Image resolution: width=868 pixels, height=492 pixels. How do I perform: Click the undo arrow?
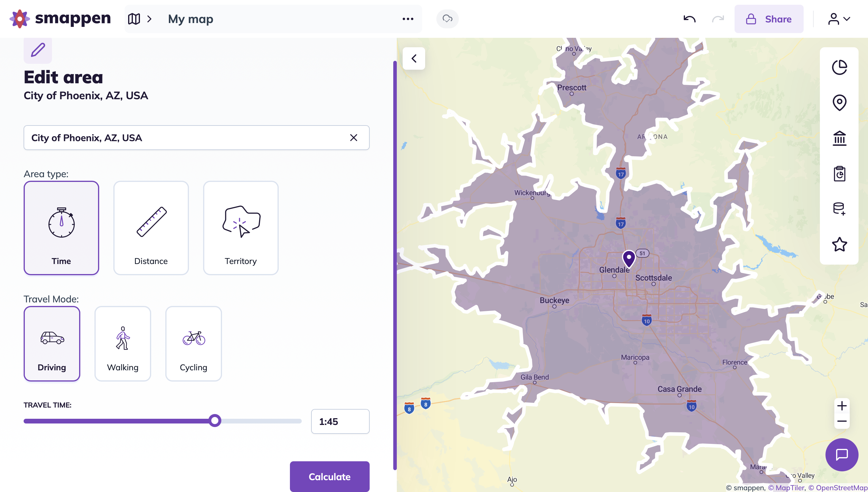(x=689, y=19)
